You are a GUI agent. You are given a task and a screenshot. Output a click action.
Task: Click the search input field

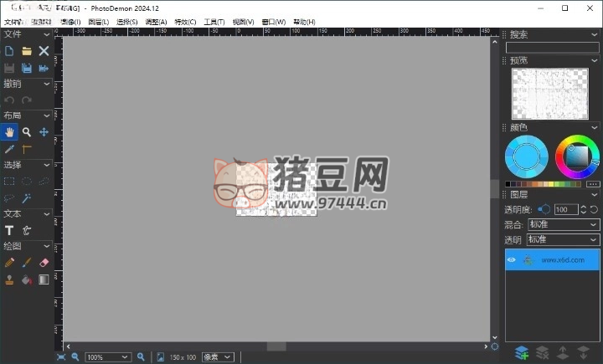[552, 48]
